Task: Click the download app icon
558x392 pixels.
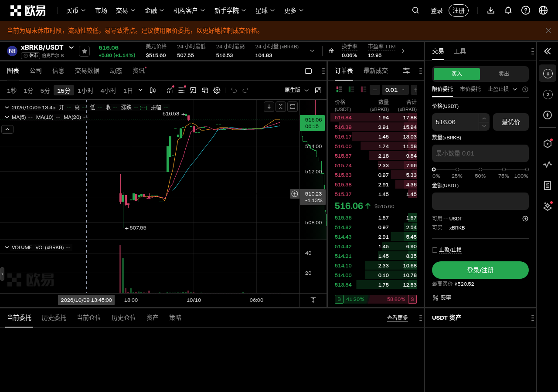Action: pyautogui.click(x=491, y=10)
